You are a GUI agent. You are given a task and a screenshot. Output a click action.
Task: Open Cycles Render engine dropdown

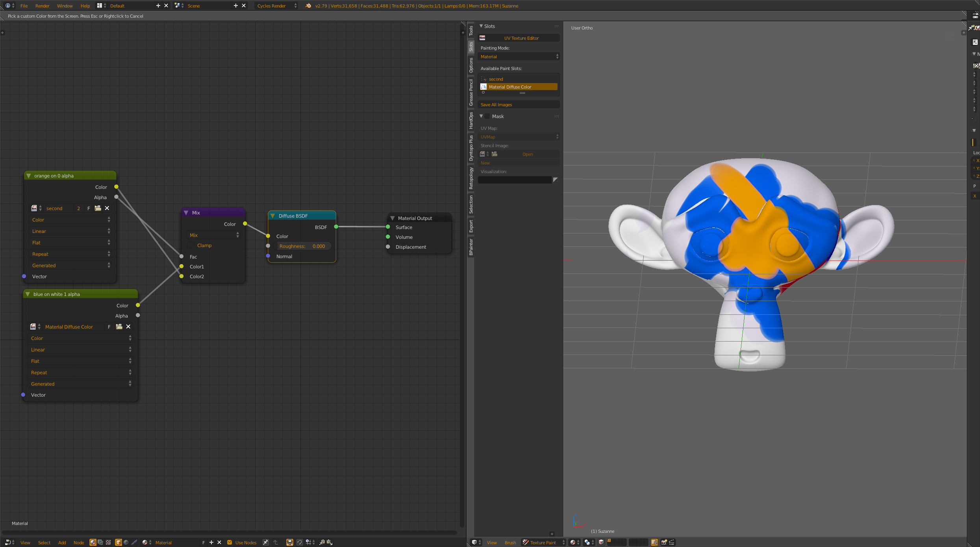tap(276, 6)
